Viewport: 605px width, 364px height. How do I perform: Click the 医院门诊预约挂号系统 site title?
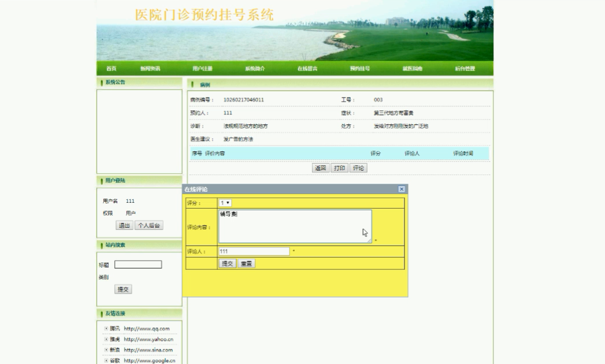[x=204, y=15]
